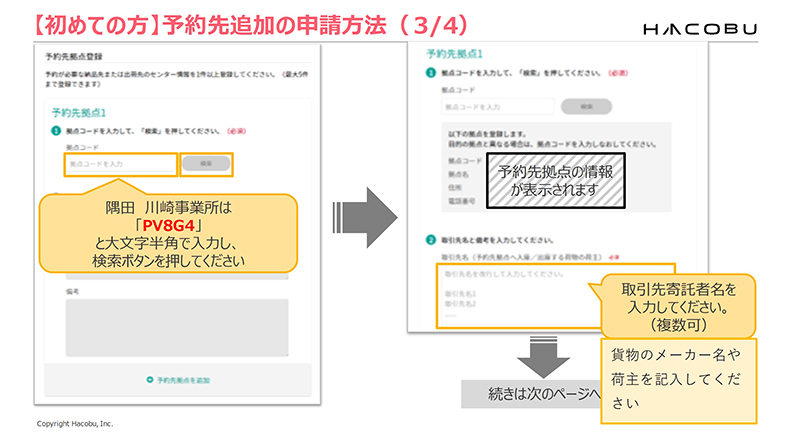Click the 取引先寄託者名 callout bubble
The width and height of the screenshot is (790, 444).
coord(676,306)
